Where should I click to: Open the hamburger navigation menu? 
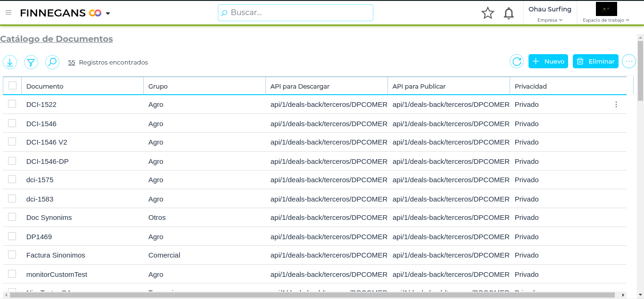pyautogui.click(x=8, y=13)
